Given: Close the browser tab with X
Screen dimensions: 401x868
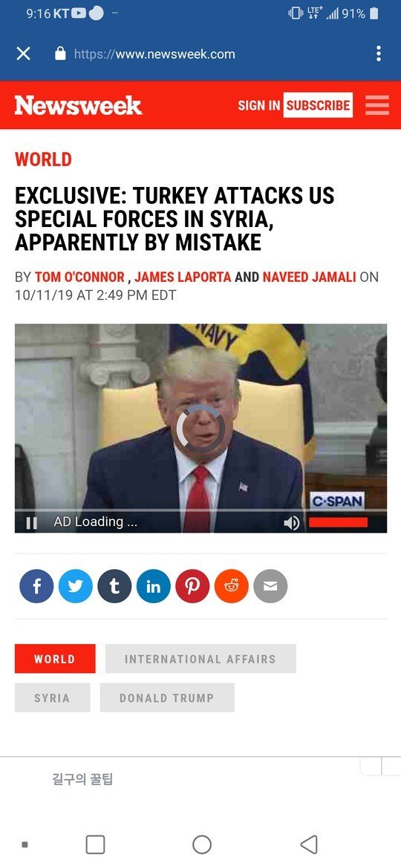Looking at the screenshot, I should point(23,53).
